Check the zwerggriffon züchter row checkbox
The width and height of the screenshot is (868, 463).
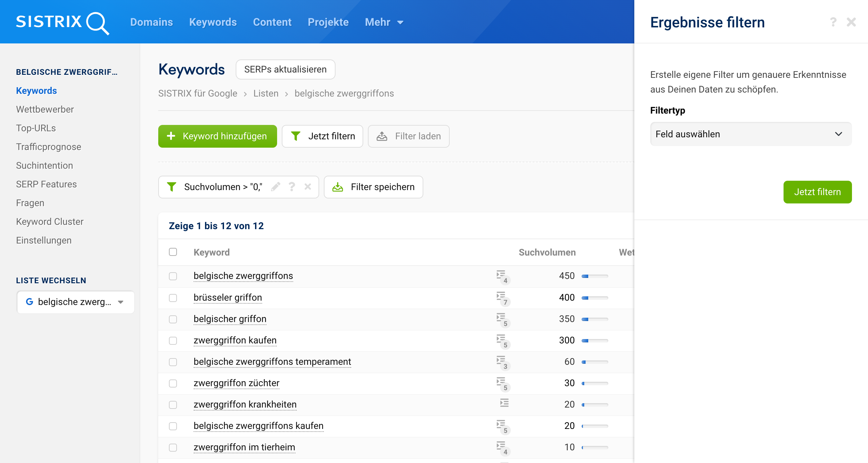173,383
